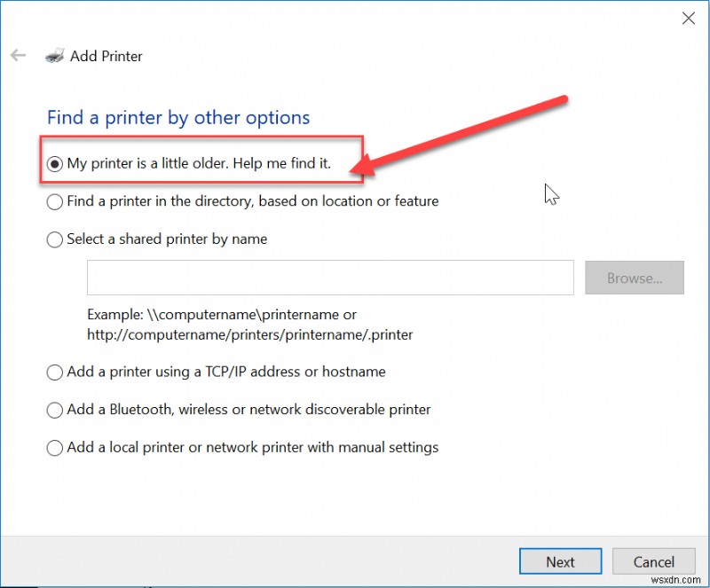The image size is (710, 588).
Task: Choose 'Add a local printer with manual settings'
Action: click(54, 447)
